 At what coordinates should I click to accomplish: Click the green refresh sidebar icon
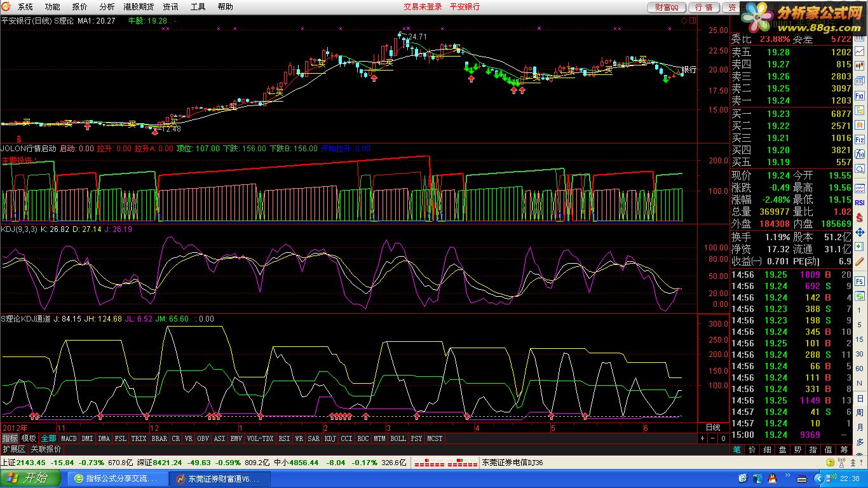pos(860,295)
